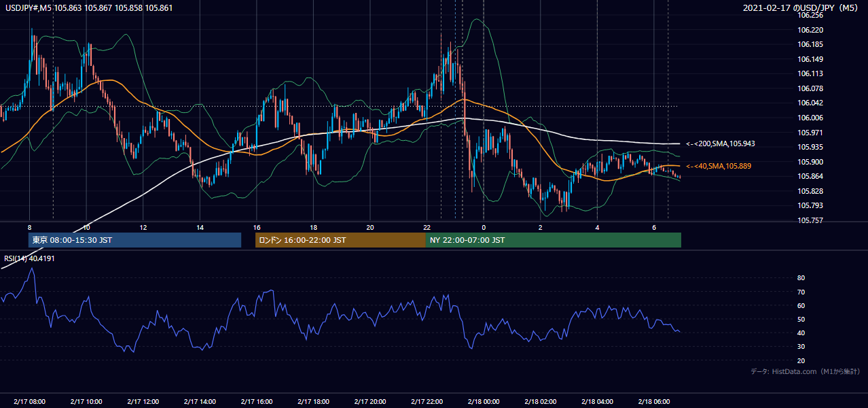
Task: Click the 106.185 price axis label
Action: [810, 44]
